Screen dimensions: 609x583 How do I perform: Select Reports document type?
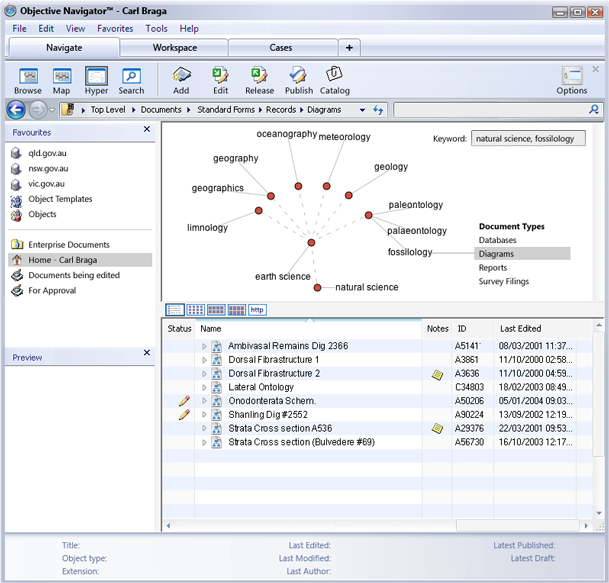point(492,268)
